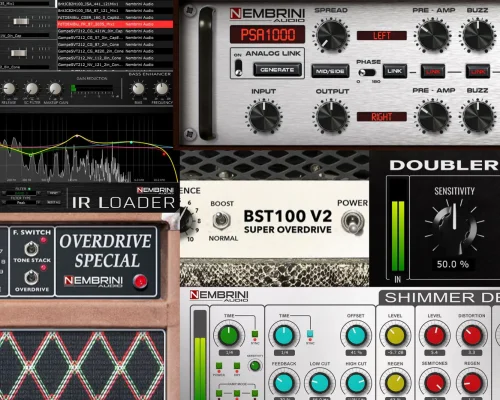Viewport: 500px width, 400px height.
Task: Adjust the DISTORTION knob
Action: click(472, 336)
